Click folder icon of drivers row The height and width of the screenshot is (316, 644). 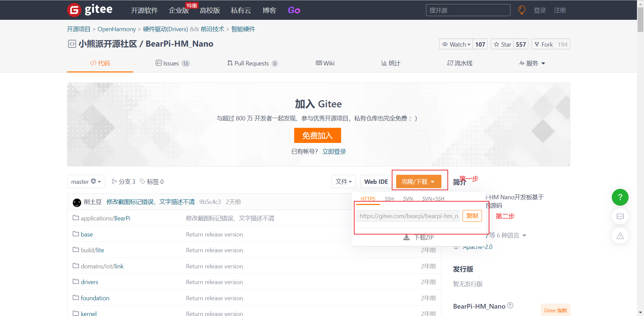coord(76,281)
